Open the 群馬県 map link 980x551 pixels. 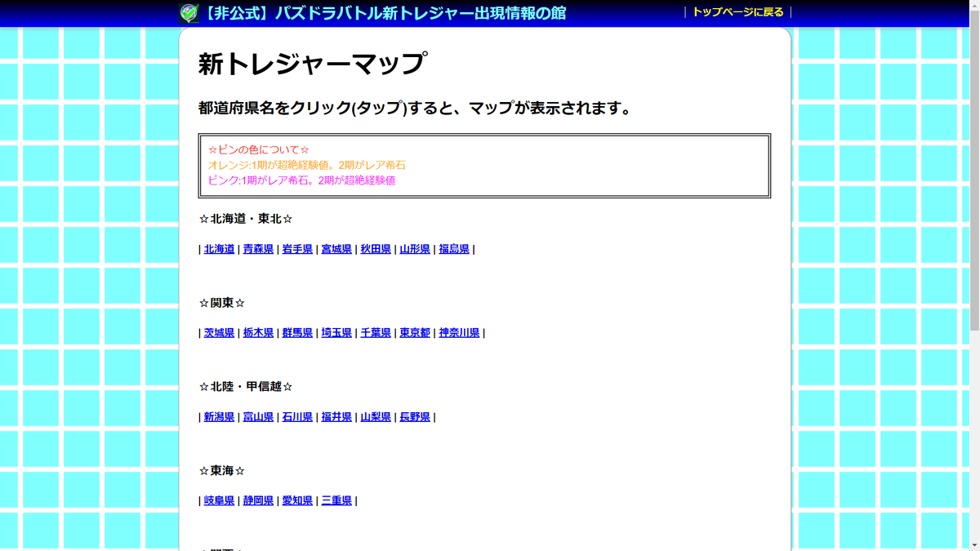[297, 333]
